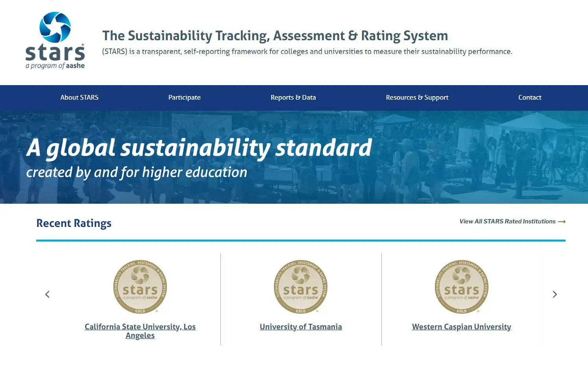
Task: Click the Sustainability Tracking, Assessment & Rating System title
Action: click(x=275, y=36)
